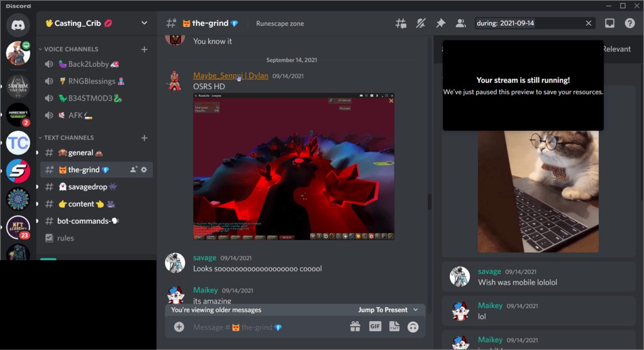Click savage username in search results

click(489, 271)
